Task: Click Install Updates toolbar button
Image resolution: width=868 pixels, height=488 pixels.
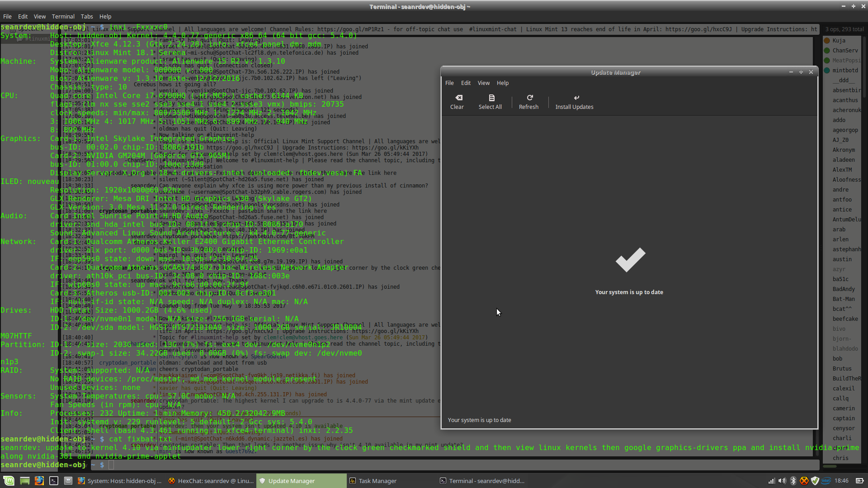Action: coord(574,102)
